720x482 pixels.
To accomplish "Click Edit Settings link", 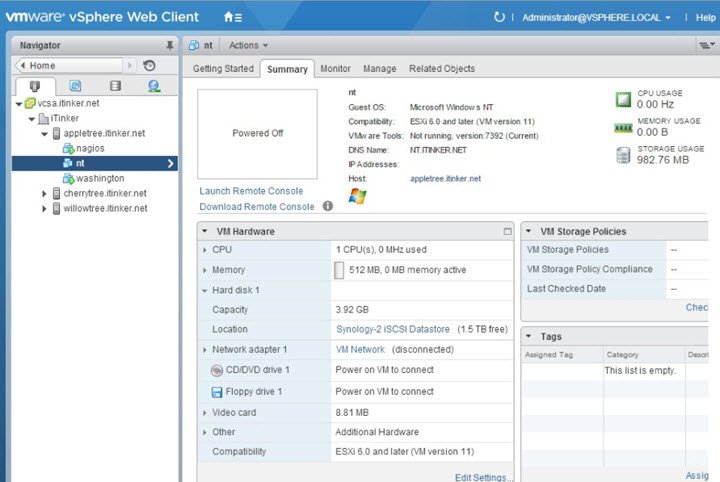I will point(483,477).
